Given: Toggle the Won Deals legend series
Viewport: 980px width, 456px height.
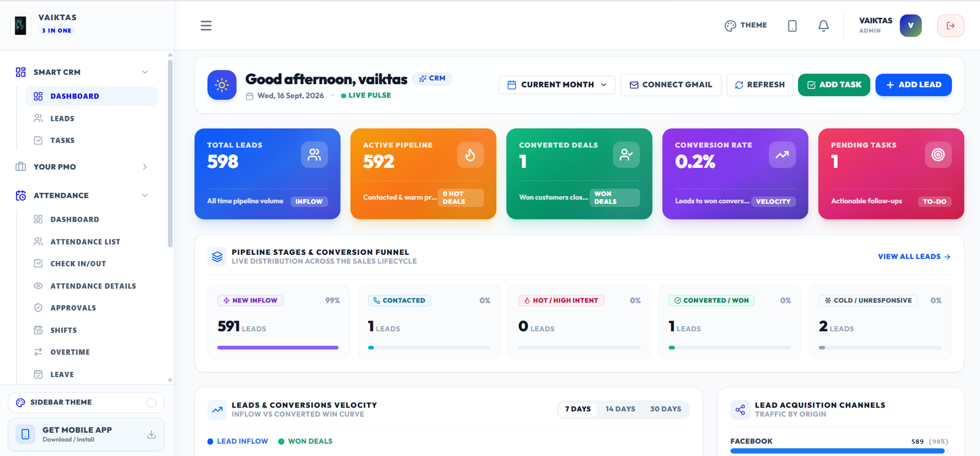Looking at the screenshot, I should (305, 441).
